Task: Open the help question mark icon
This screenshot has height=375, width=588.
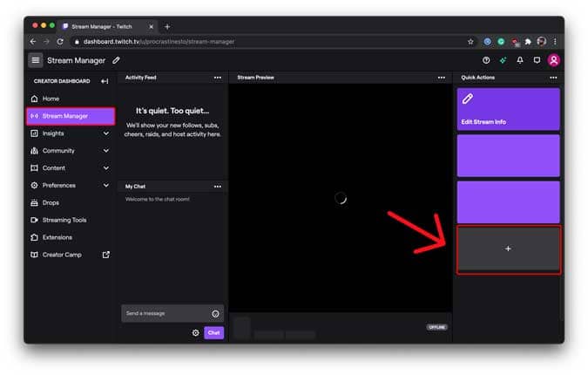Action: (486, 60)
